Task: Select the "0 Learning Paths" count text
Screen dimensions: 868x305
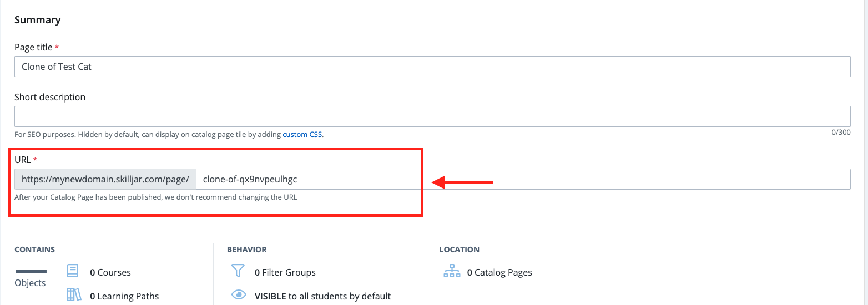Action: point(124,296)
